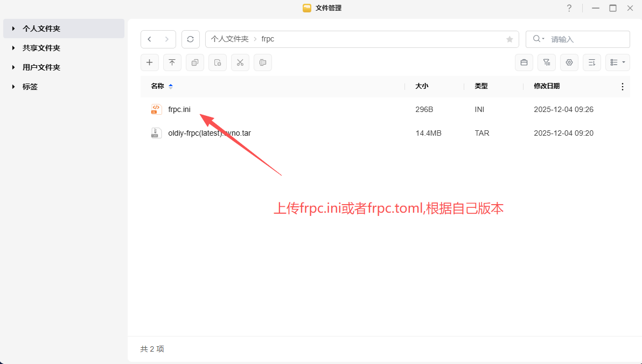Screen dimensions: 642x364
Task: Click the refresh folder button
Action: click(190, 39)
